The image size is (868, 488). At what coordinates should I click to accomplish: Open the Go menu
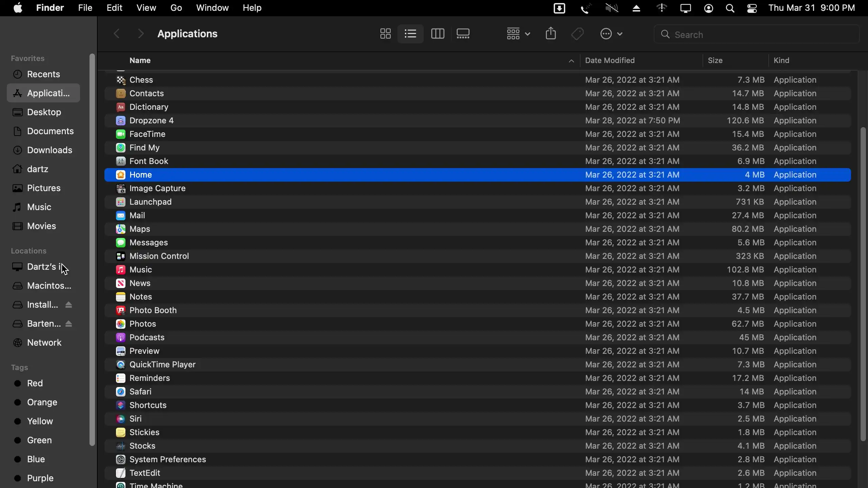(176, 8)
